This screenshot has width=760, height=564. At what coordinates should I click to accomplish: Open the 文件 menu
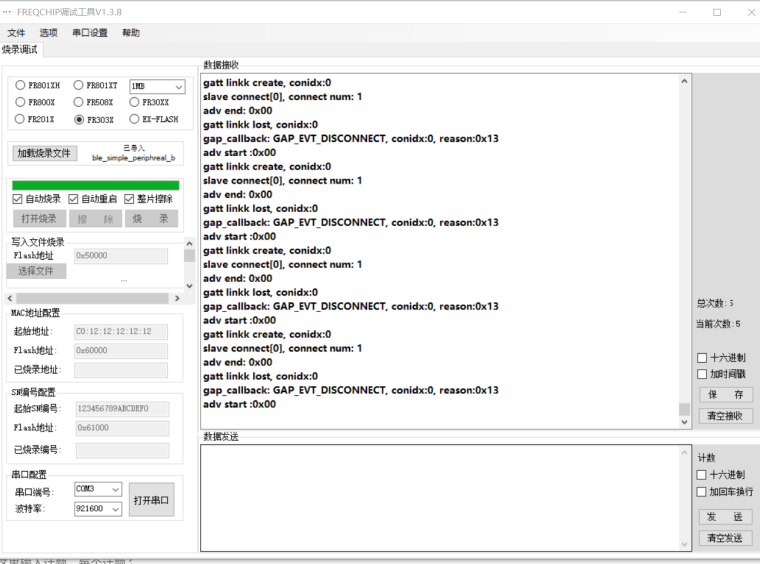click(16, 33)
